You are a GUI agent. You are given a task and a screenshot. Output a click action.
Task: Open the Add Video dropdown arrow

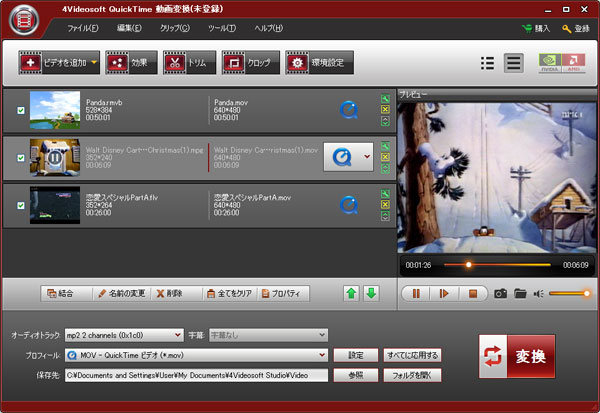94,62
